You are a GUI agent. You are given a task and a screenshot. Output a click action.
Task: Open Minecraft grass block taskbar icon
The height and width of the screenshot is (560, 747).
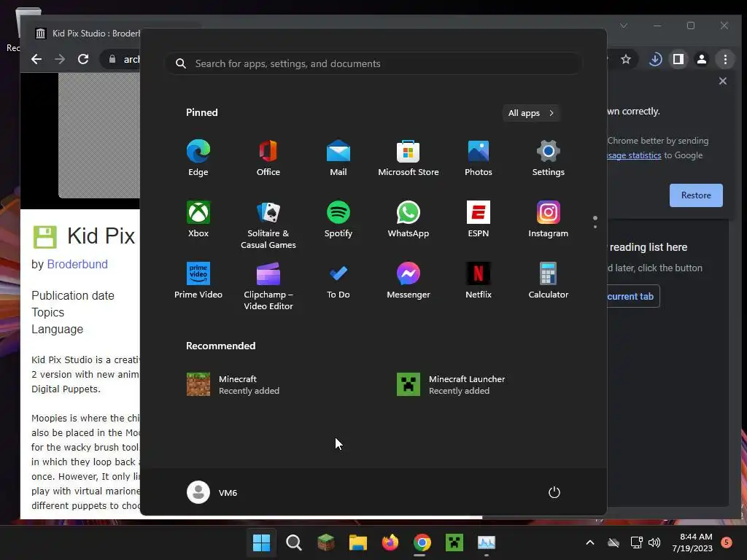pos(326,542)
